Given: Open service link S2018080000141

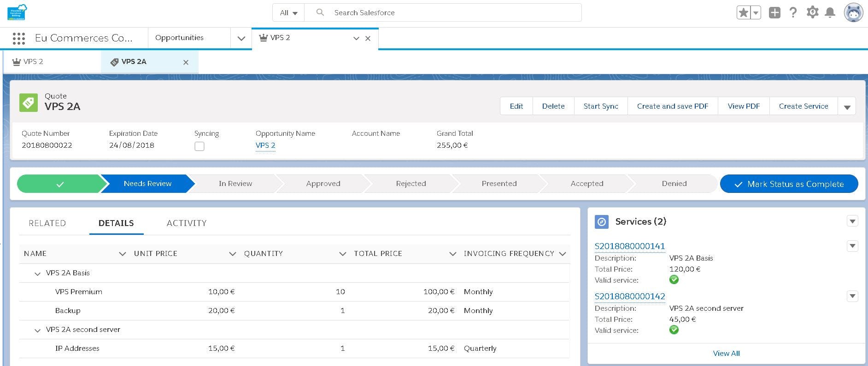Looking at the screenshot, I should point(630,246).
